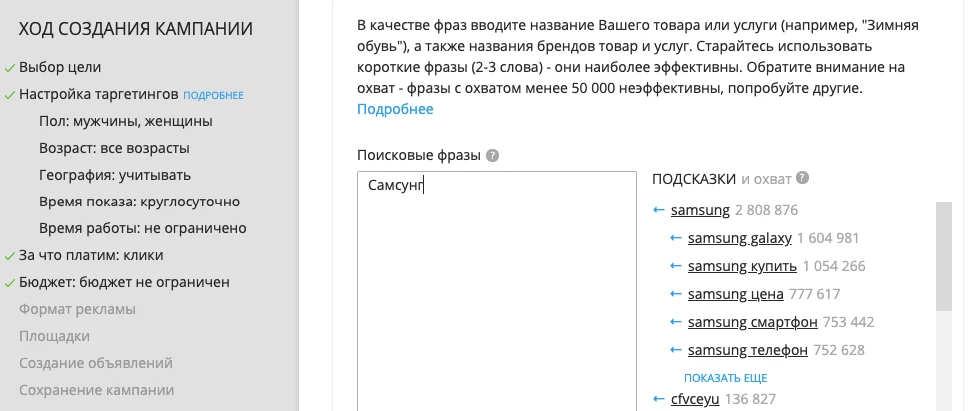Open ПОДРОБНЕЕ next to Настройка таргетингов
The image size is (972, 411).
(213, 95)
